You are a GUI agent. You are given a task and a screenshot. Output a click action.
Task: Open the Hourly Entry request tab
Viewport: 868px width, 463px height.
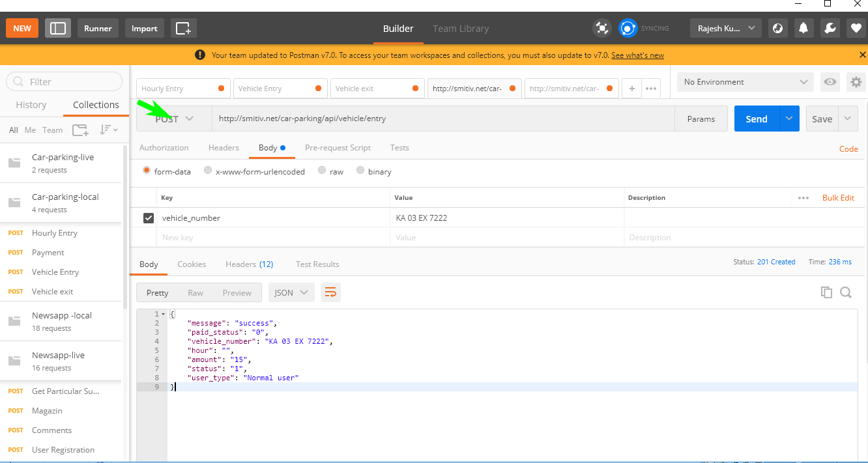point(183,89)
